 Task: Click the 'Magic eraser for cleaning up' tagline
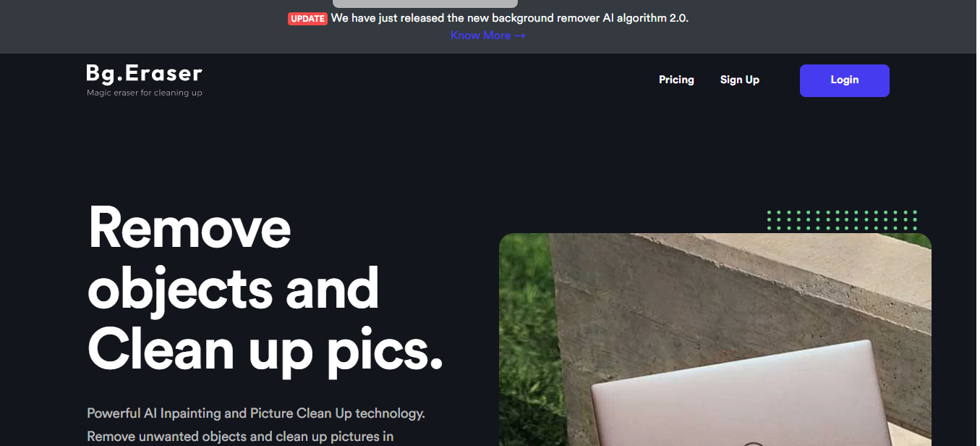point(144,93)
